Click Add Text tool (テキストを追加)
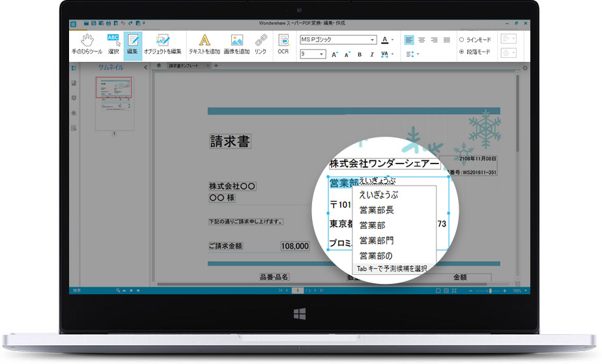This screenshot has width=602, height=364. pos(205,44)
